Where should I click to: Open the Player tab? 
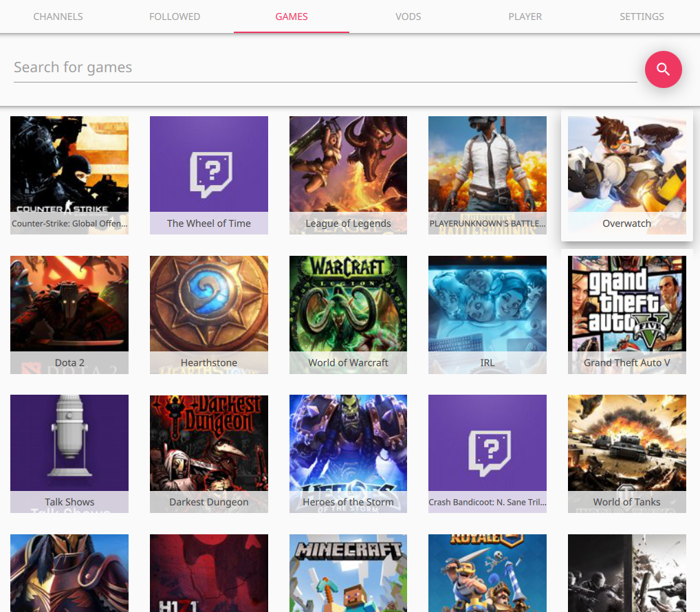pyautogui.click(x=525, y=17)
